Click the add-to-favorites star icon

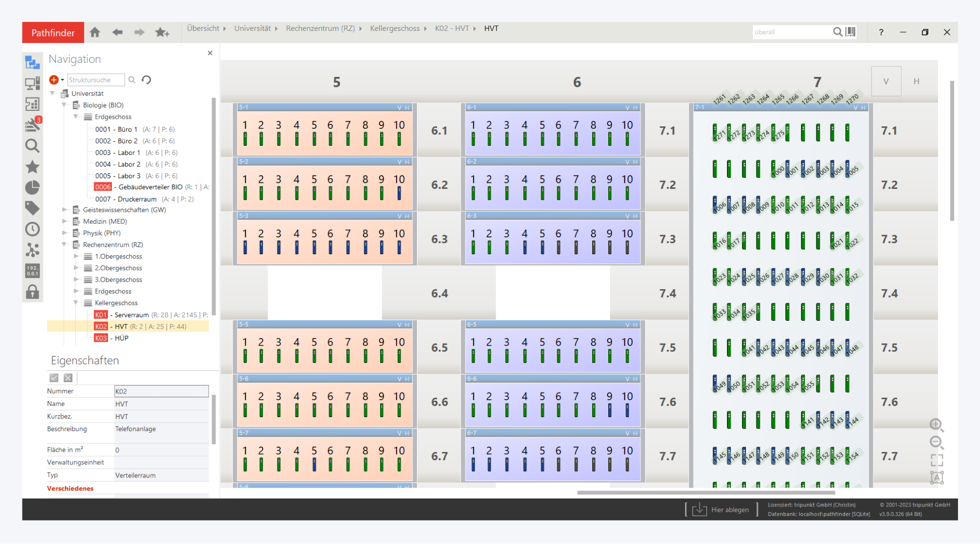click(x=161, y=32)
